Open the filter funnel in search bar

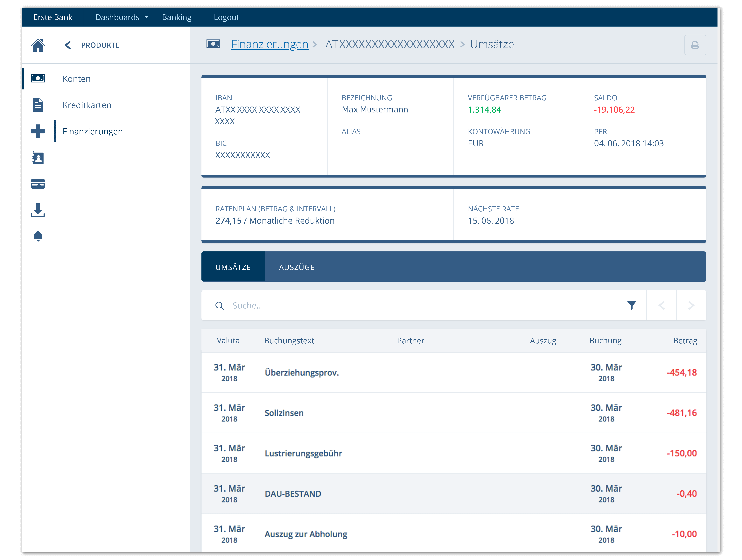[632, 305]
